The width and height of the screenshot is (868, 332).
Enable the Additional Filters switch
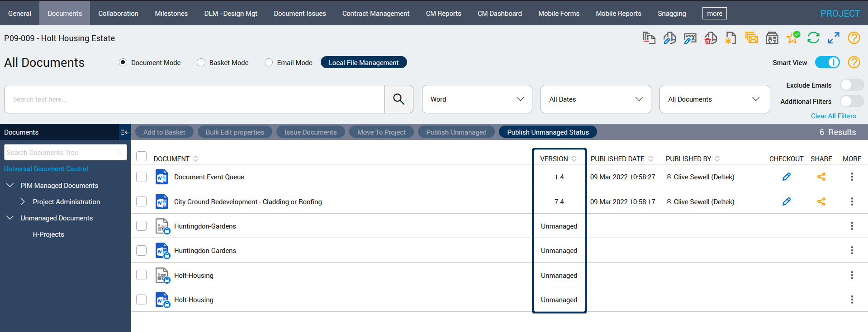[x=852, y=101]
